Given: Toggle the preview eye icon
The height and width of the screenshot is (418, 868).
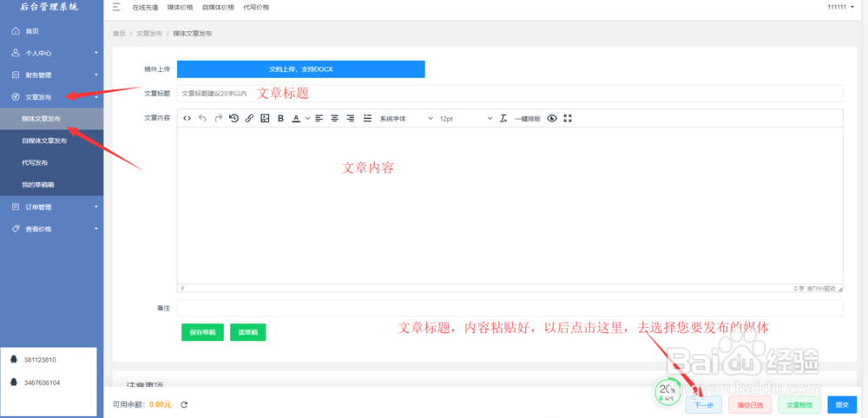Looking at the screenshot, I should [x=552, y=118].
